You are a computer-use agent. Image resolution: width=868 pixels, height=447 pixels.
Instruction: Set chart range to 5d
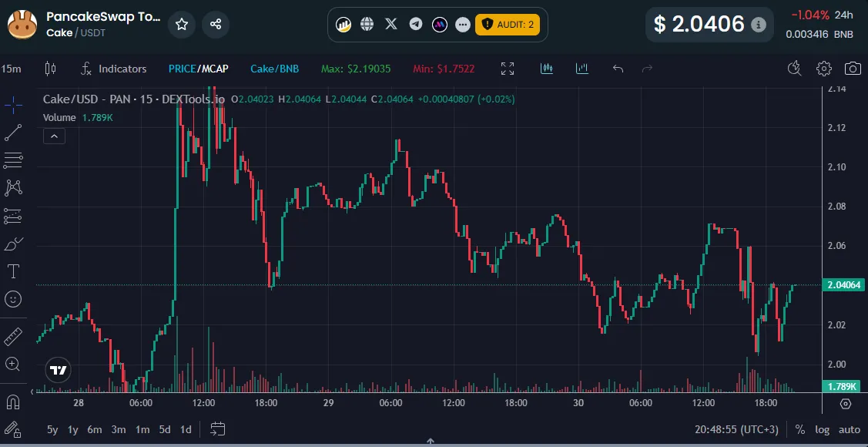click(164, 429)
